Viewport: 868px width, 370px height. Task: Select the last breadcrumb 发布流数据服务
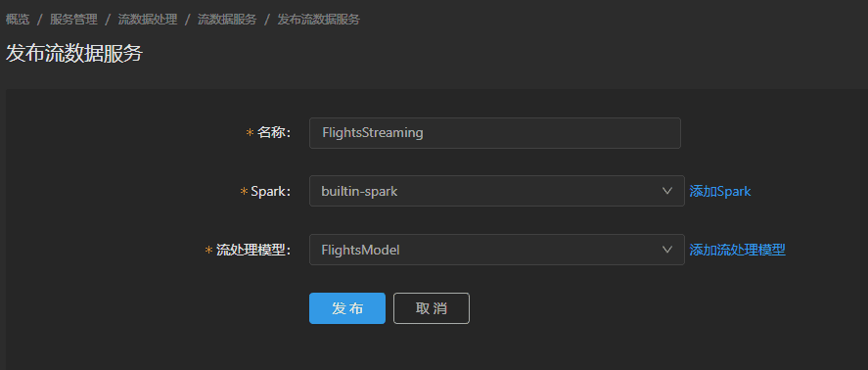[x=318, y=20]
